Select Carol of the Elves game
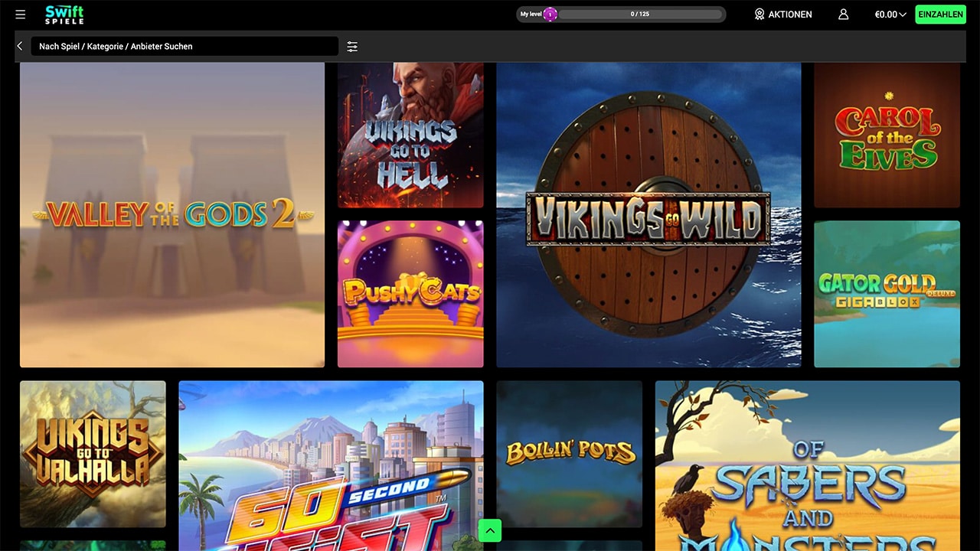This screenshot has height=551, width=980. point(887,135)
